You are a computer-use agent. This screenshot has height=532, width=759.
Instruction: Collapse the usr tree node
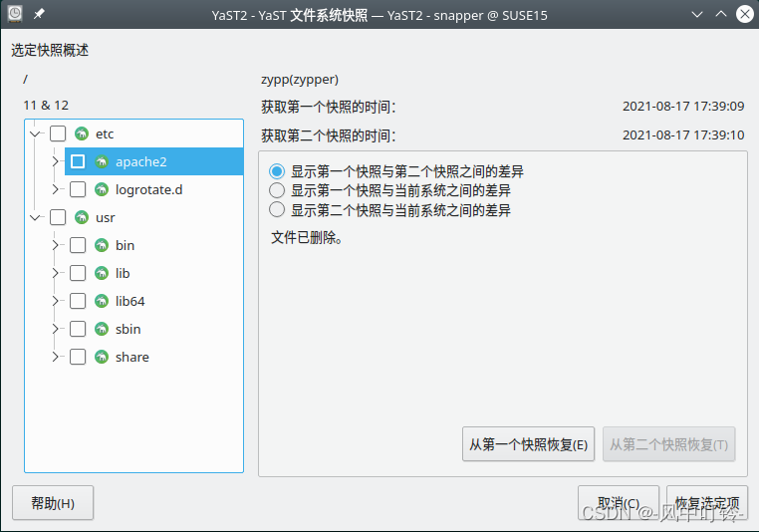pos(35,217)
